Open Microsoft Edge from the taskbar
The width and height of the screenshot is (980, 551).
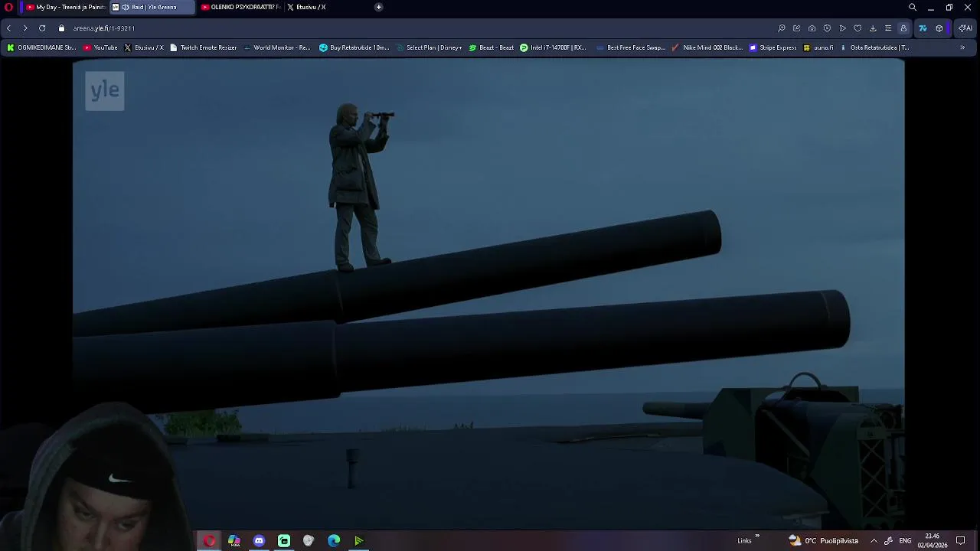click(334, 541)
